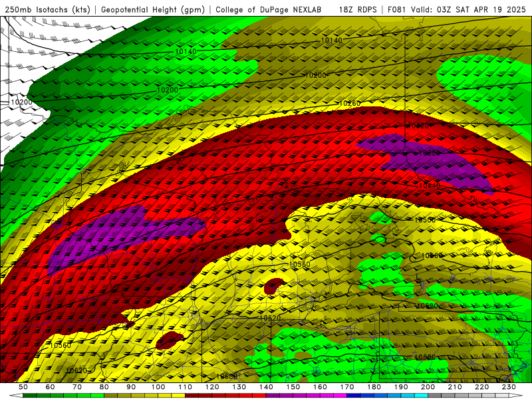The height and width of the screenshot is (399, 532).
Task: Click the 230 value on color scale
Action: click(509, 387)
